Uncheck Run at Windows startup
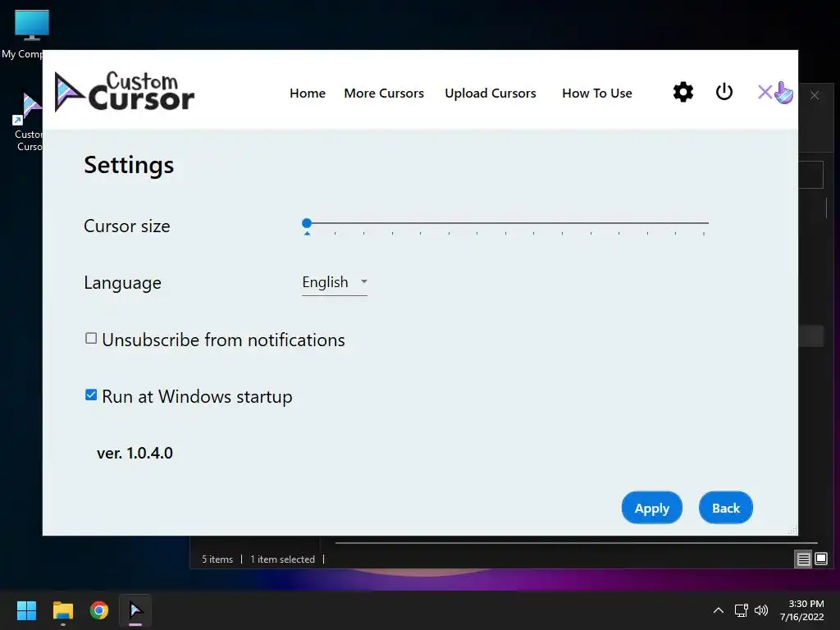Image resolution: width=840 pixels, height=630 pixels. pos(91,395)
